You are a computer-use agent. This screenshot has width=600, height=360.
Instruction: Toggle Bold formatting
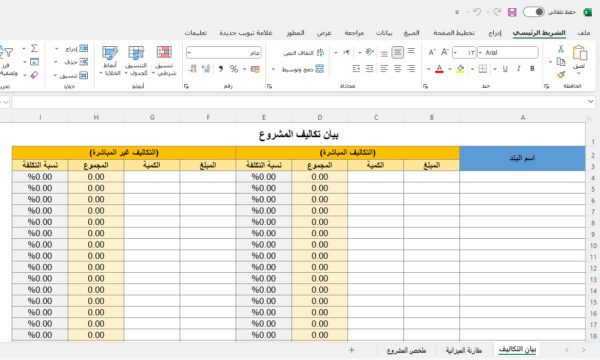coord(532,69)
